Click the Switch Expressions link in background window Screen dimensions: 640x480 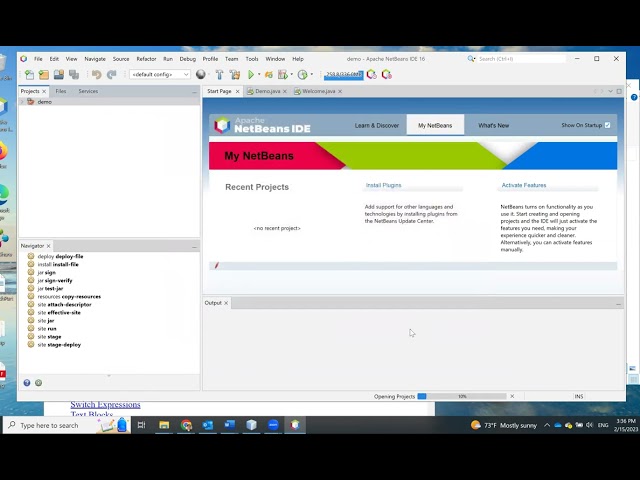click(105, 404)
